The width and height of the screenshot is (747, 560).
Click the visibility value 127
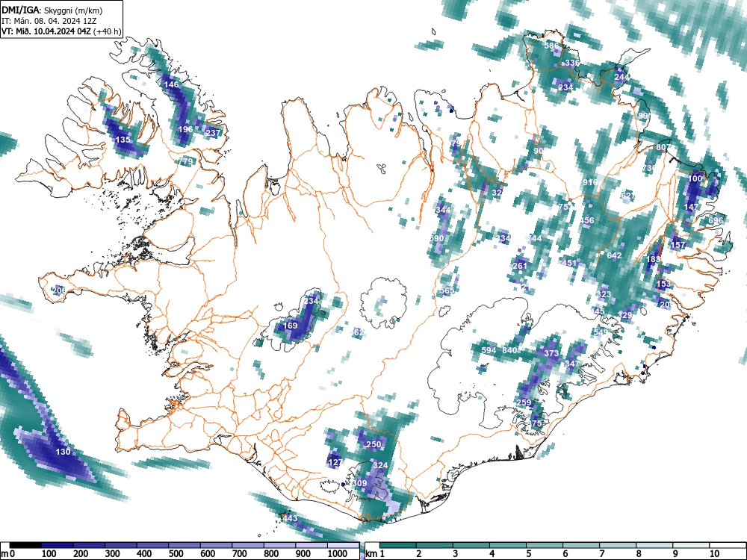pos(335,462)
